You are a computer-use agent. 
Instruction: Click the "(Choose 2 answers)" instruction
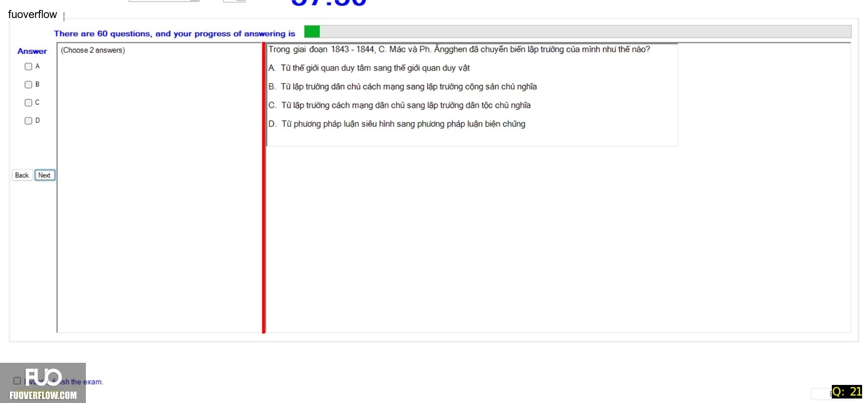pos(93,50)
